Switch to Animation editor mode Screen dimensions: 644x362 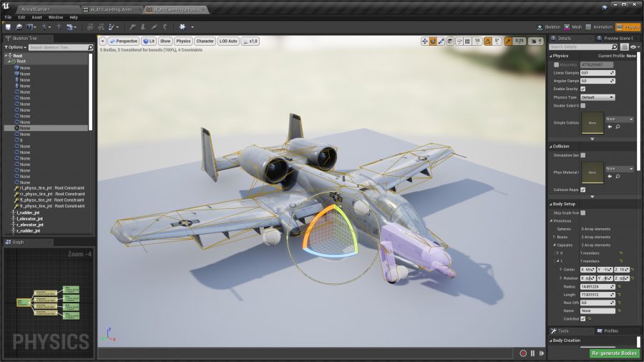[x=599, y=27]
